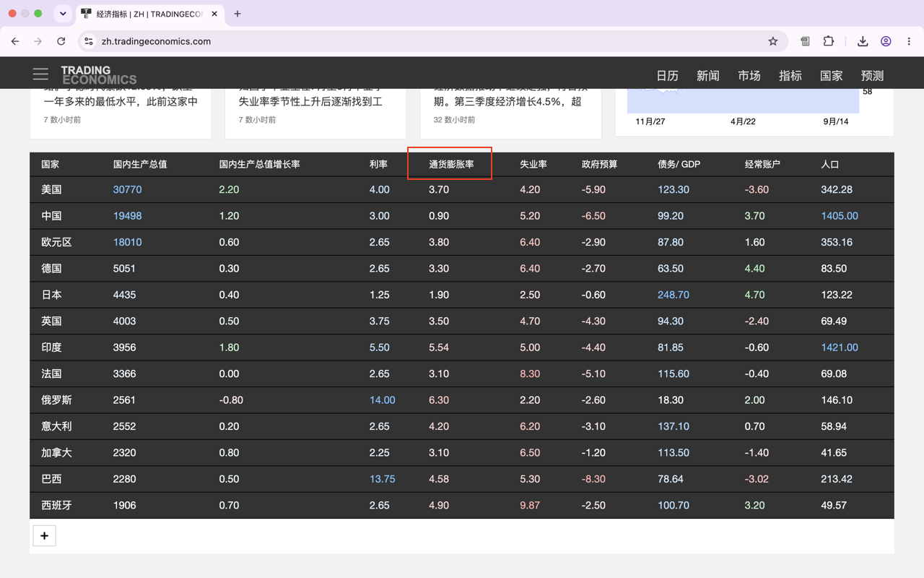The width and height of the screenshot is (924, 578).
Task: Open the browser Downloads icon
Action: [863, 42]
